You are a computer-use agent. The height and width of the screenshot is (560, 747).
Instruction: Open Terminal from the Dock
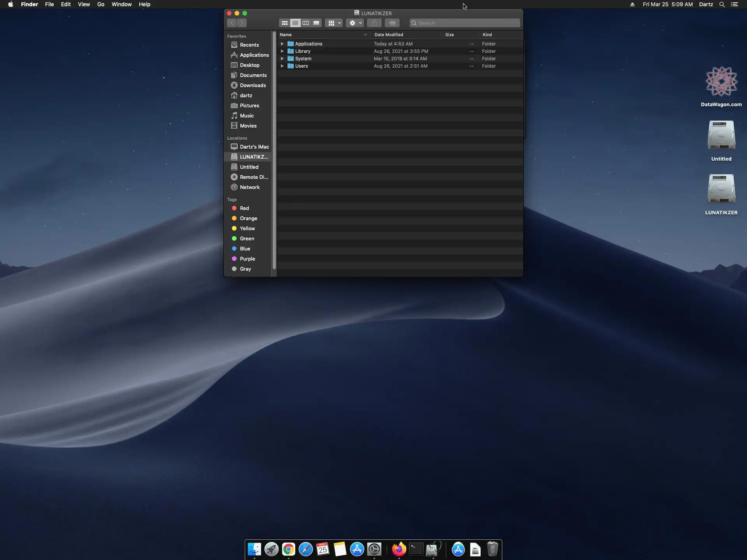(416, 549)
